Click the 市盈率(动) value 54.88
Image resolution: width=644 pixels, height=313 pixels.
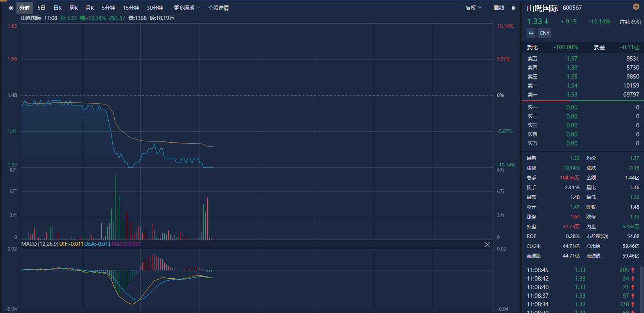click(x=633, y=236)
